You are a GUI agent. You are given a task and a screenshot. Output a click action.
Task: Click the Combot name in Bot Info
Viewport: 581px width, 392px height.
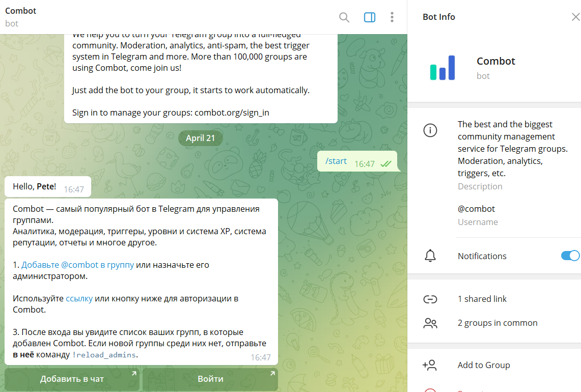496,61
